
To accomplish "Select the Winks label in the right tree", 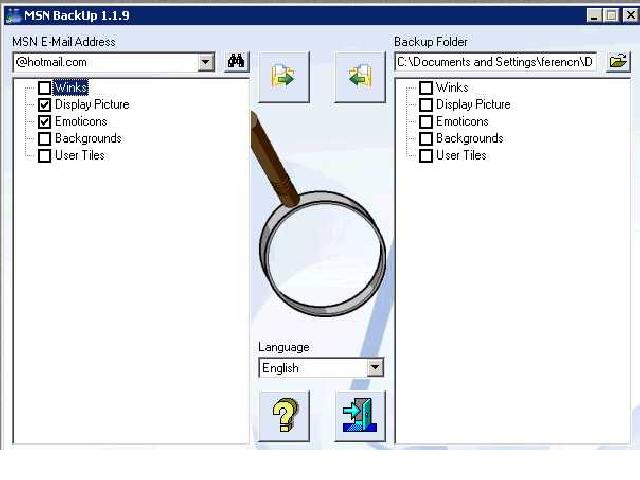I will [452, 87].
